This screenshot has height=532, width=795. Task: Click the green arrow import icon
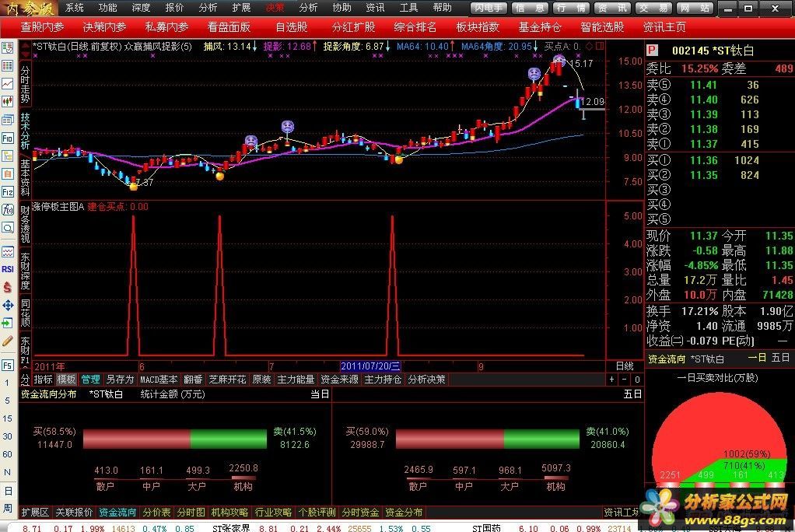tap(8, 323)
